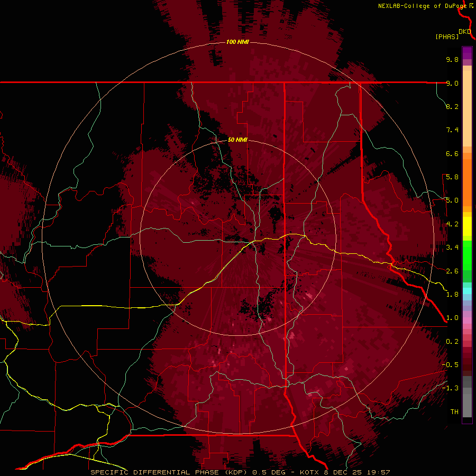476x476 pixels.
Task: Click the 4.2 legend value
Action: [452, 224]
